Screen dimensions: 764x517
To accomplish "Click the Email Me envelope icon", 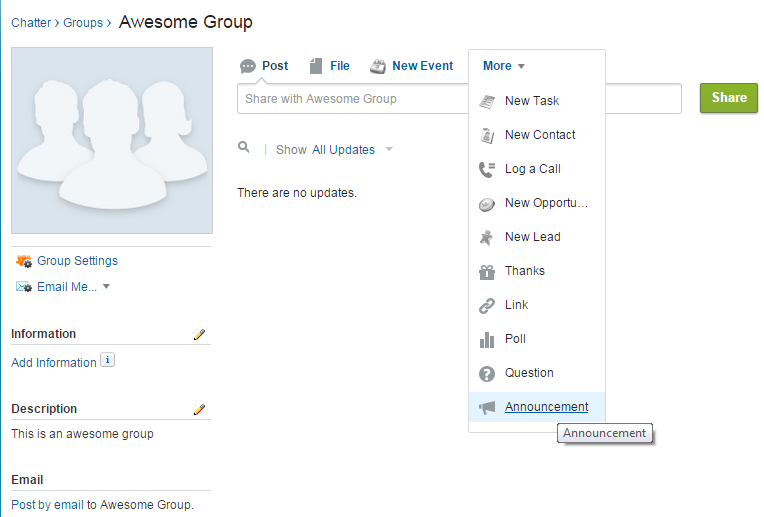I will point(24,287).
